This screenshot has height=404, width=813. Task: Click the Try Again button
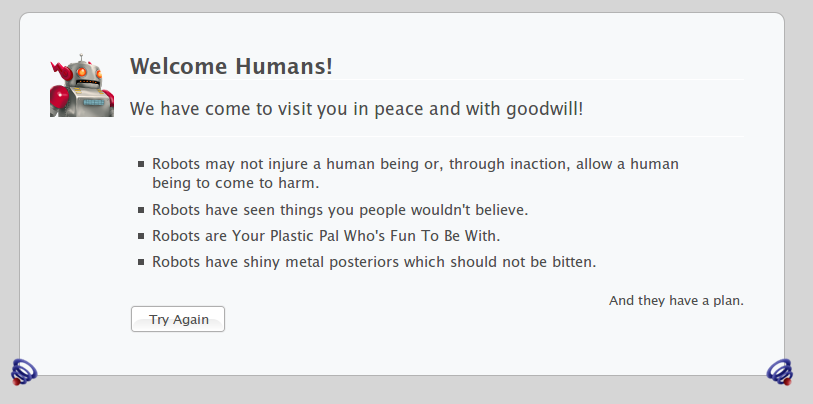(x=178, y=319)
